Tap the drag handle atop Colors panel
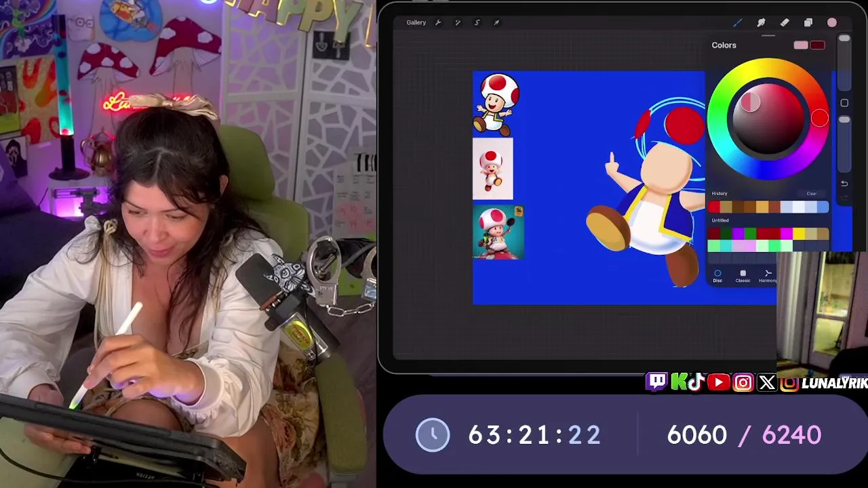The height and width of the screenshot is (488, 868). pyautogui.click(x=768, y=36)
